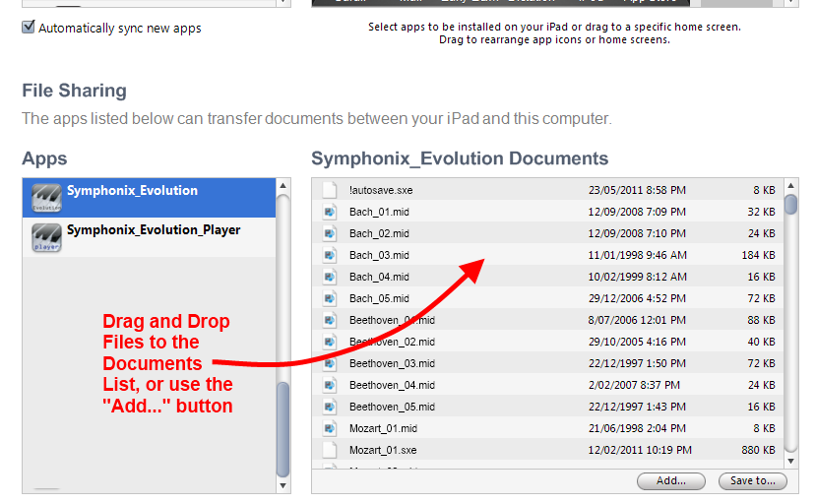Viewport: 816px width, 504px height.
Task: Click the Bach_03.mid file icon
Action: pos(331,255)
